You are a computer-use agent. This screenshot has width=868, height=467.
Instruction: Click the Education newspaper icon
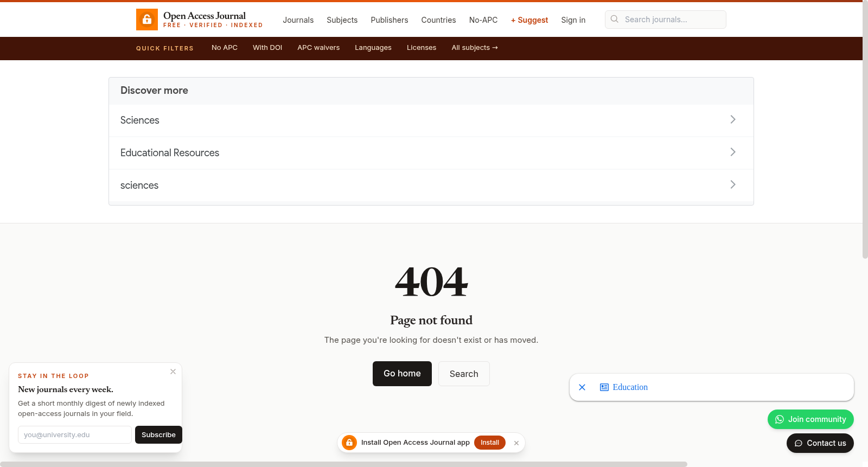[604, 387]
